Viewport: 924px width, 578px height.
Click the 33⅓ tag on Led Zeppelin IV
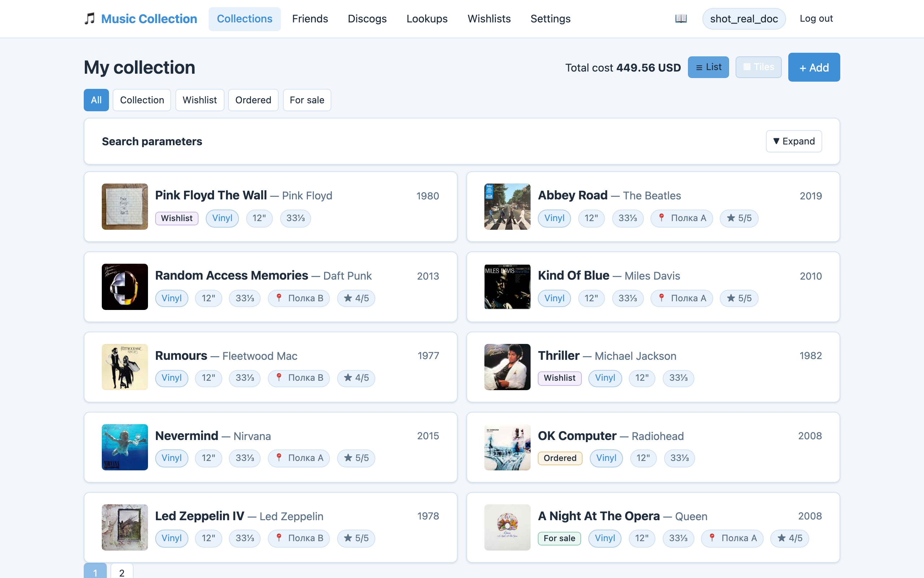tap(245, 538)
